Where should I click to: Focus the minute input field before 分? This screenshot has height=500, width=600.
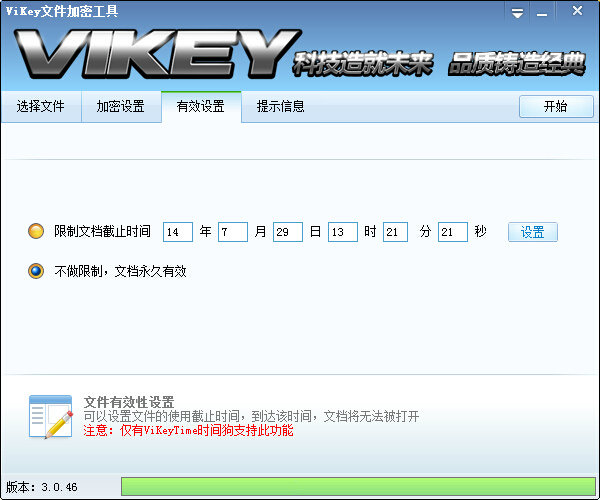(x=395, y=232)
